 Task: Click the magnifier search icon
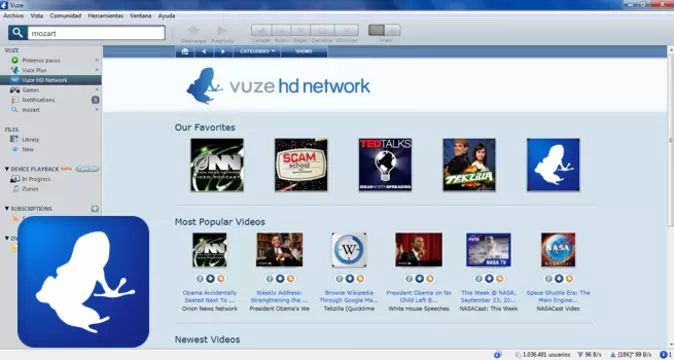pyautogui.click(x=18, y=33)
